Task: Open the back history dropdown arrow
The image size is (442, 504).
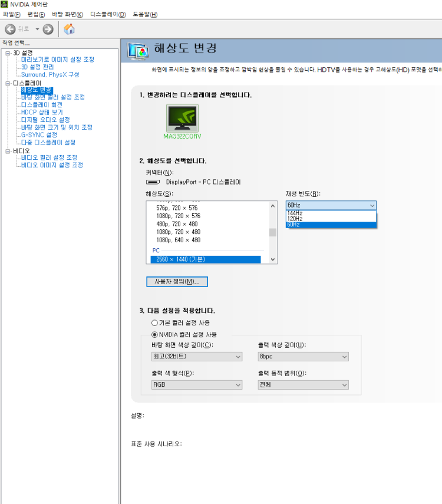Action: click(37, 29)
